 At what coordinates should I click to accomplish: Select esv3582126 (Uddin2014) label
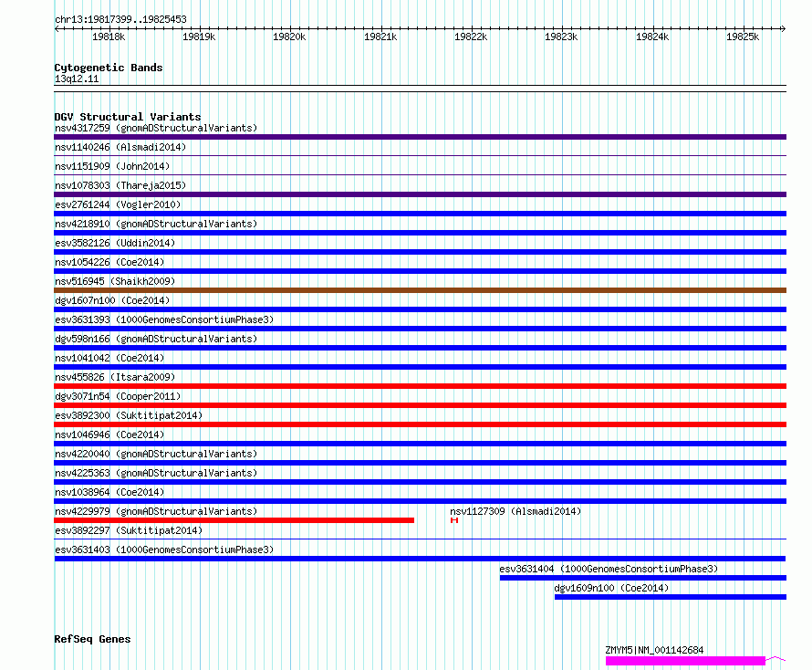[115, 243]
